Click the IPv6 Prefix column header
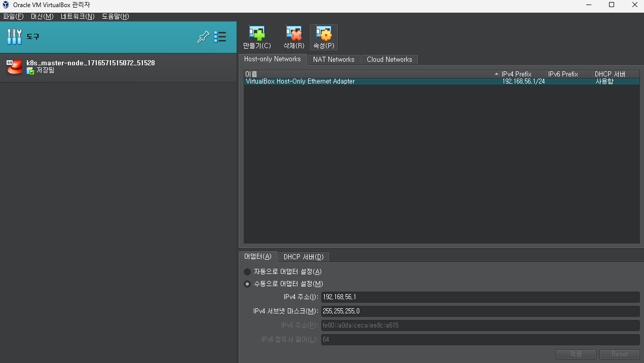This screenshot has width=644, height=363. (x=570, y=74)
